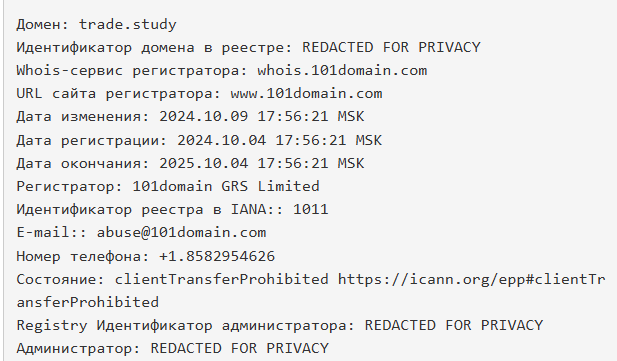The height and width of the screenshot is (361, 617).
Task: Click the clientTransferProhibited status text
Action: [x=222, y=280]
